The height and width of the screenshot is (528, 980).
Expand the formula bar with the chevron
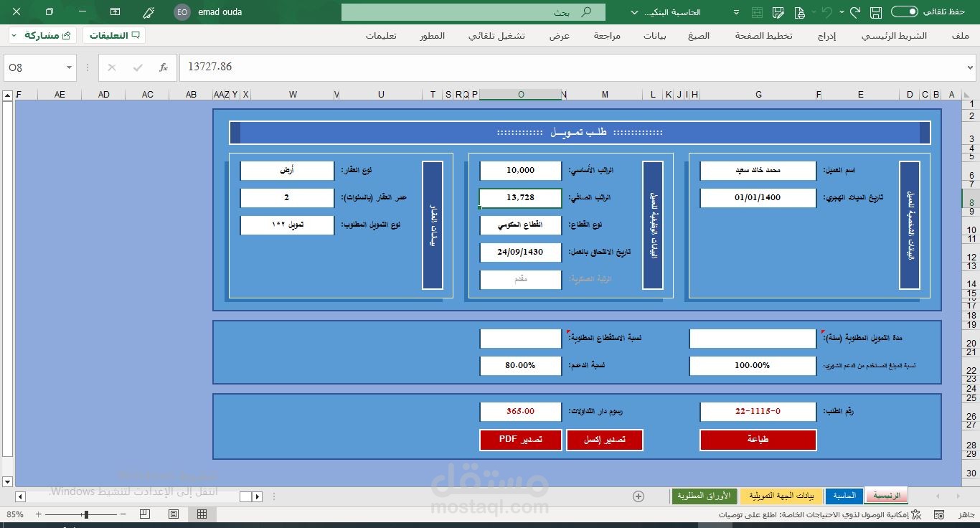[971, 67]
